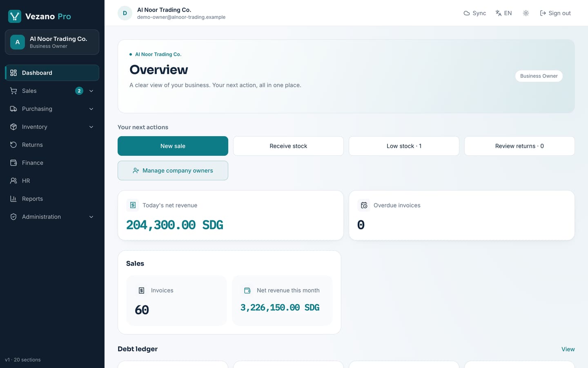588x368 pixels.
Task: Click the Administration shield icon
Action: [x=13, y=217]
